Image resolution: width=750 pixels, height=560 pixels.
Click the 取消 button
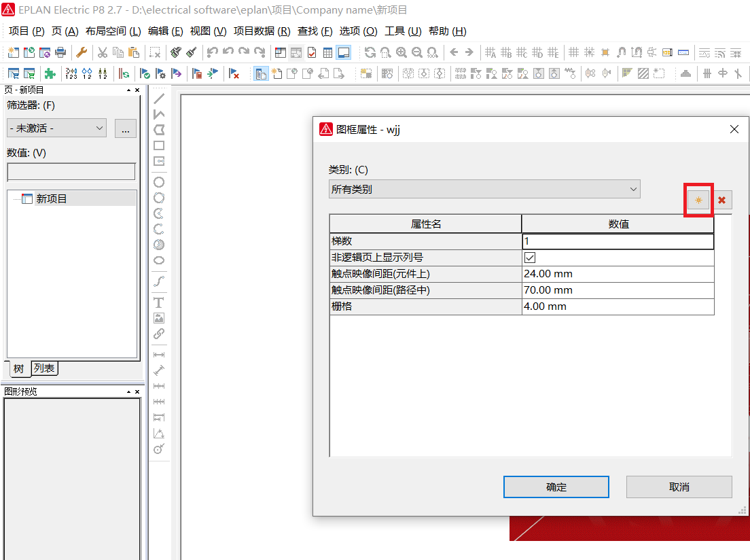[679, 487]
